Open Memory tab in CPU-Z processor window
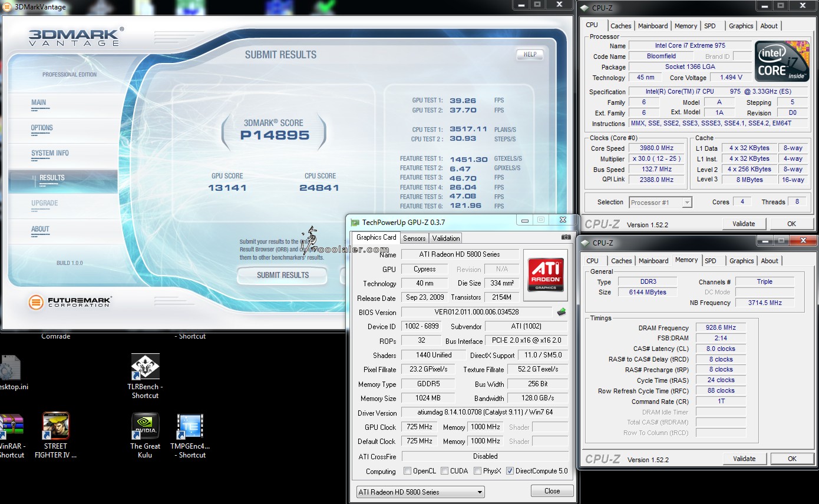This screenshot has width=819, height=504. point(686,26)
